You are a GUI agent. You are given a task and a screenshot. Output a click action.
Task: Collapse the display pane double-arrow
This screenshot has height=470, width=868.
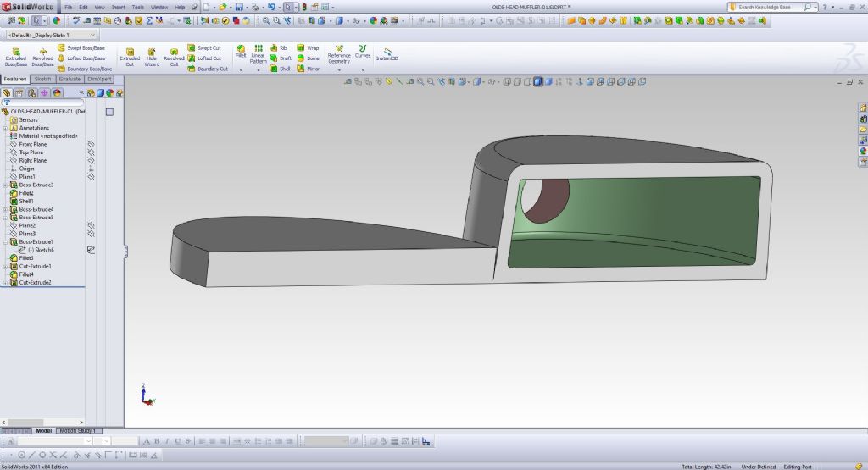pyautogui.click(x=81, y=93)
